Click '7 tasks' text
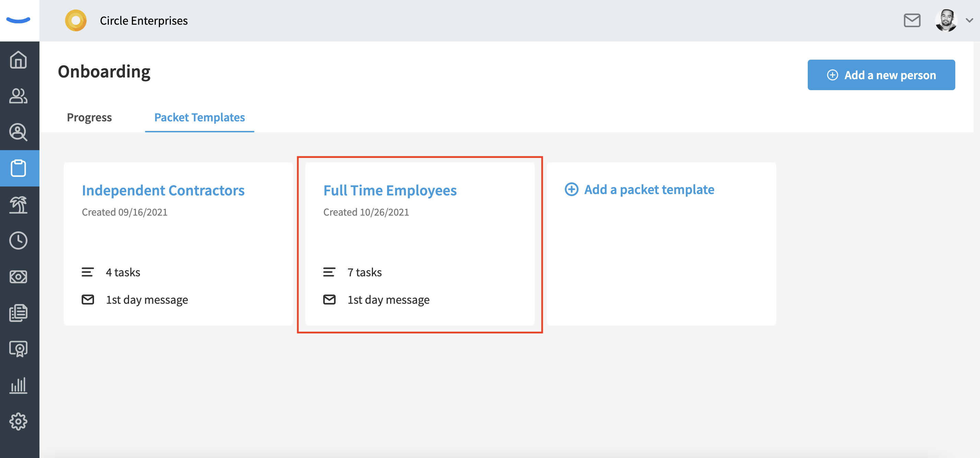The height and width of the screenshot is (458, 980). 364,272
